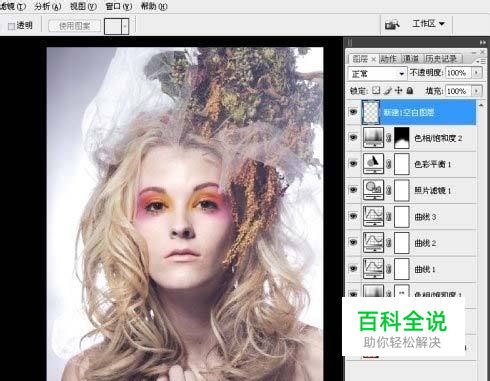
Task: Switch to the 图层 tab
Action: coord(360,59)
